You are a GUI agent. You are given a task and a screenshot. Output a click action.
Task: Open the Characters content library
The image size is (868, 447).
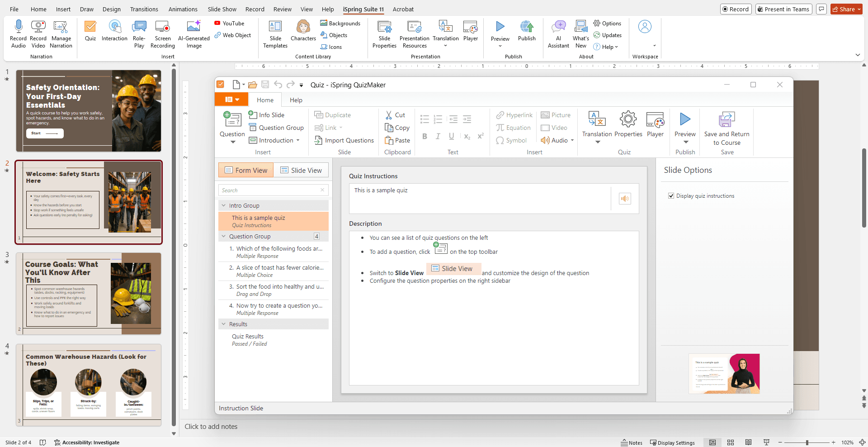pos(303,32)
